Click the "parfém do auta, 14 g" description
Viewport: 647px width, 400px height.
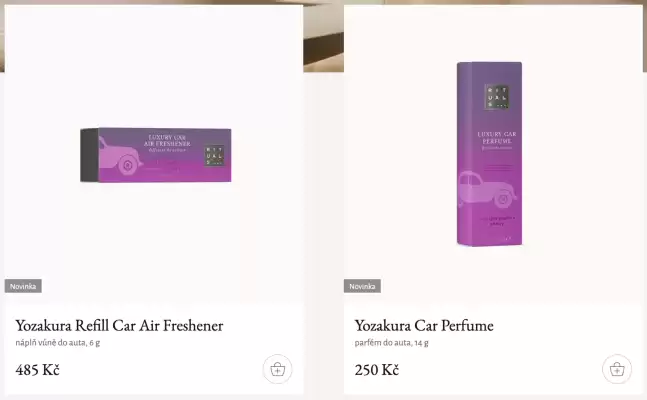coord(392,343)
